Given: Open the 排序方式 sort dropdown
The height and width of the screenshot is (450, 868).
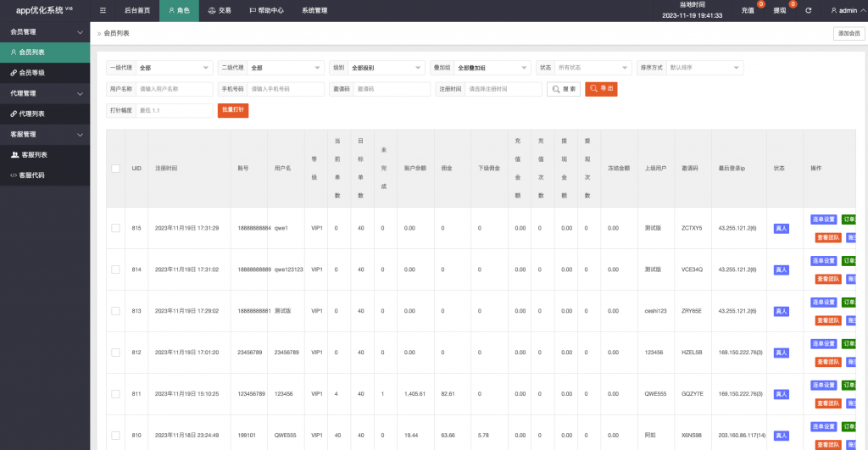Looking at the screenshot, I should coord(704,68).
